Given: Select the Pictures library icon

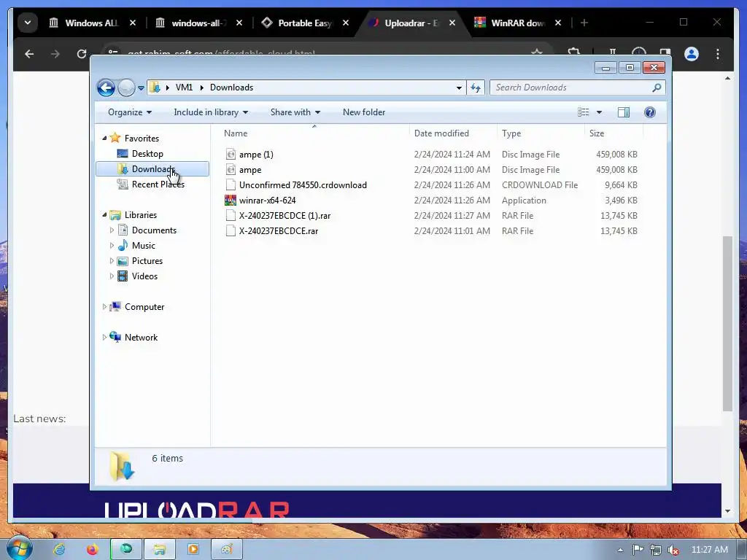Looking at the screenshot, I should click(x=123, y=261).
